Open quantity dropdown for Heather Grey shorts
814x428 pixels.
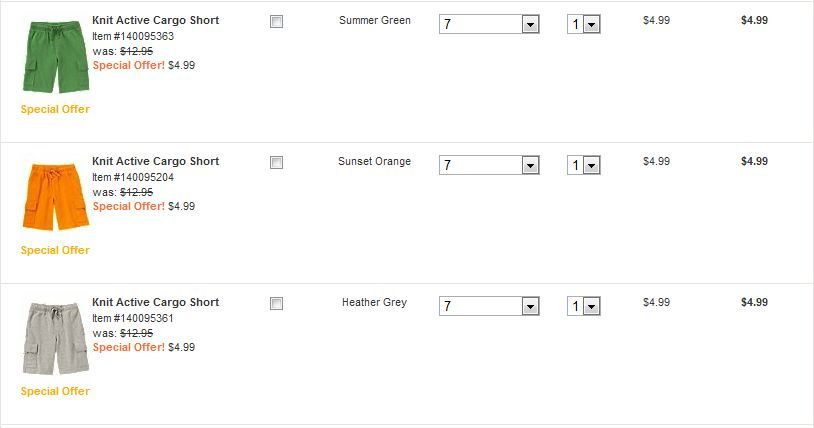pyautogui.click(x=583, y=306)
